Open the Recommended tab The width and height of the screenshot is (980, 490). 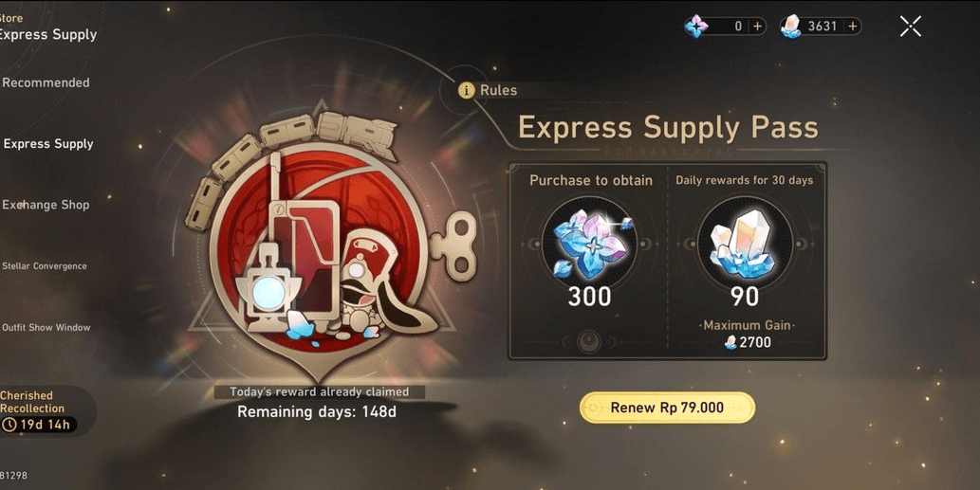pos(46,82)
